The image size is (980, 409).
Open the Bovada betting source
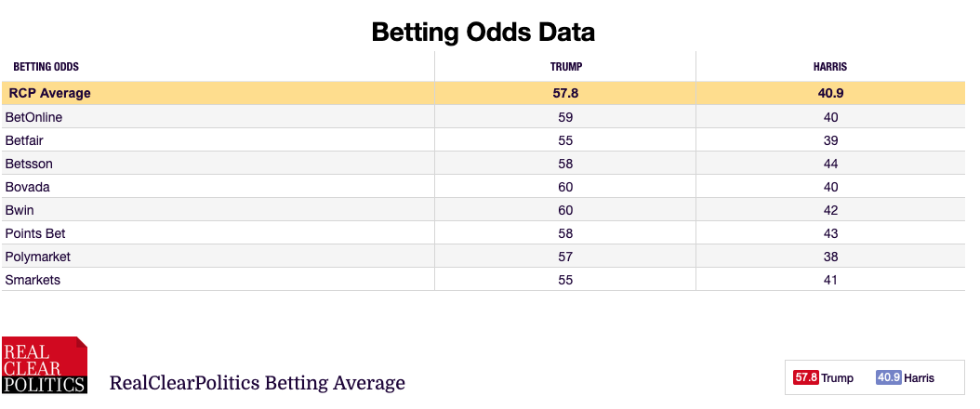pos(28,187)
